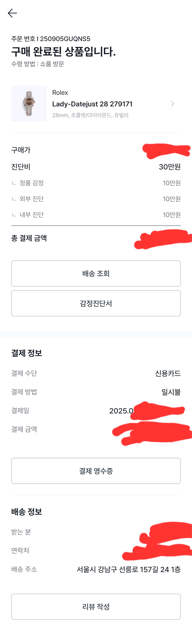Open the 감정진단서 report button
The width and height of the screenshot is (192, 644).
[x=96, y=303]
